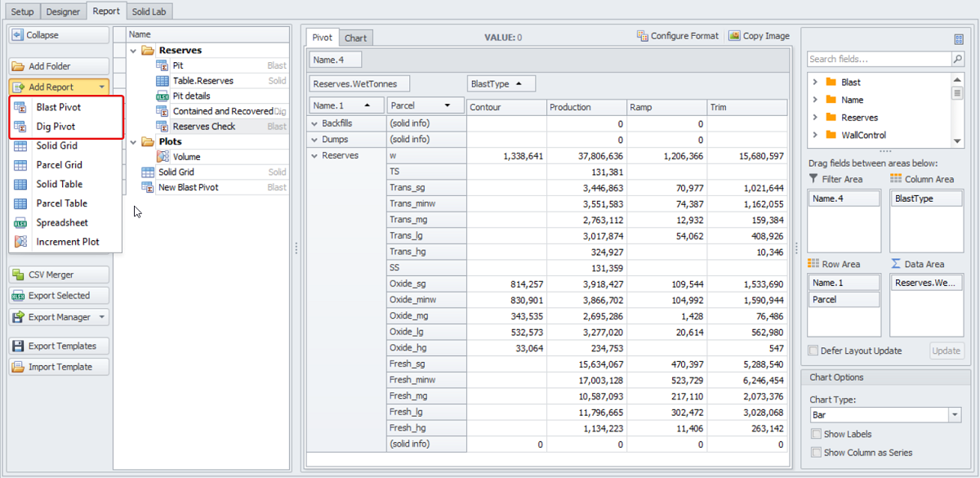
Task: Click the search magnifier icon in fields box
Action: [x=957, y=60]
